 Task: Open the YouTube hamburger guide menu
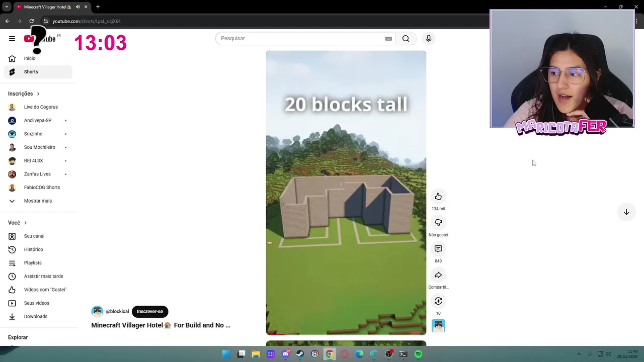(x=12, y=39)
